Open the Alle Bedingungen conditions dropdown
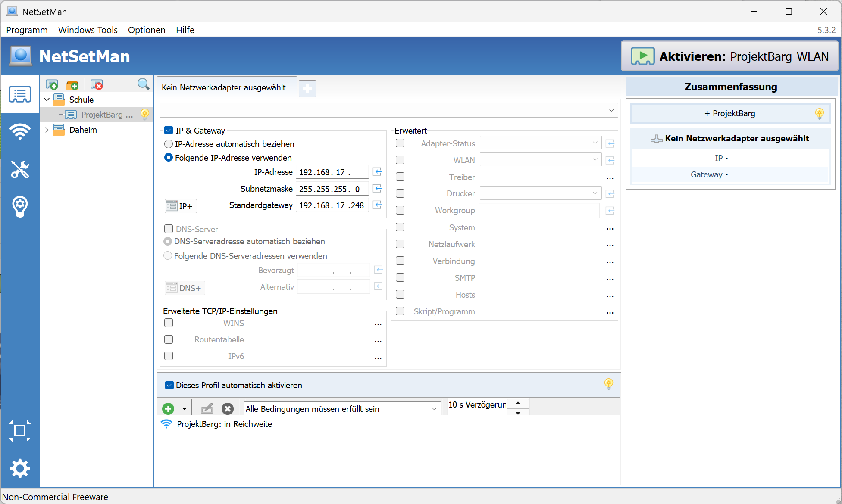The width and height of the screenshot is (842, 504). pyautogui.click(x=342, y=408)
